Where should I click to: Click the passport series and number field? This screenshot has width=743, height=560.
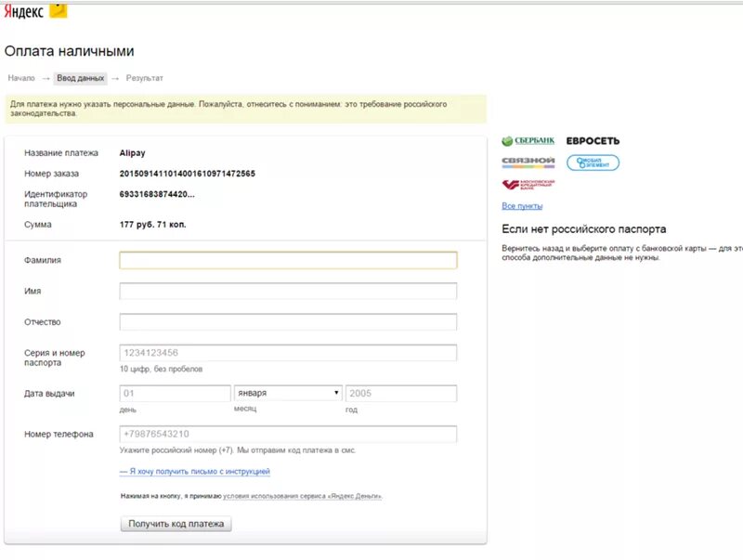click(288, 353)
